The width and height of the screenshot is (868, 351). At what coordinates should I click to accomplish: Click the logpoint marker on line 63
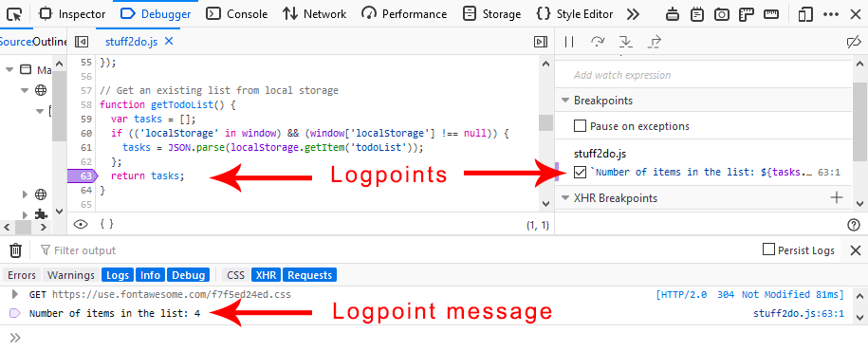pos(83,176)
